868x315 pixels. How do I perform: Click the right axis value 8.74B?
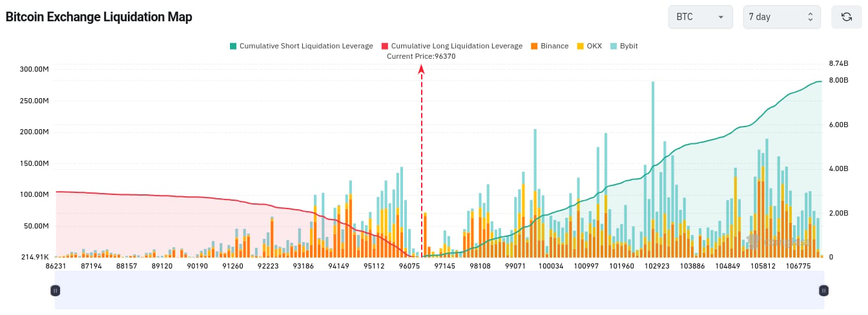pos(838,64)
